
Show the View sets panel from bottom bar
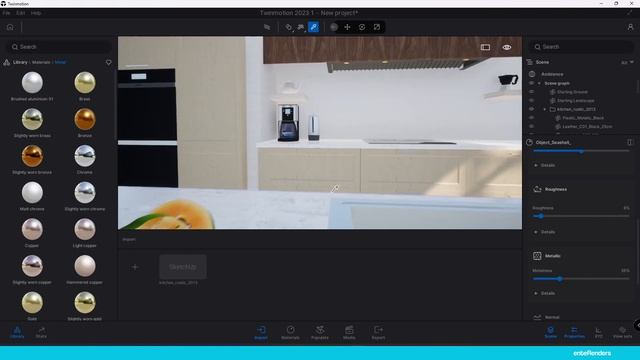coord(622,332)
